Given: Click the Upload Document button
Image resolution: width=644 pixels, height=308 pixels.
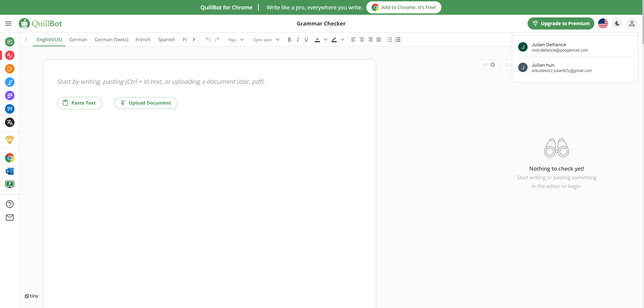Looking at the screenshot, I should pyautogui.click(x=146, y=103).
